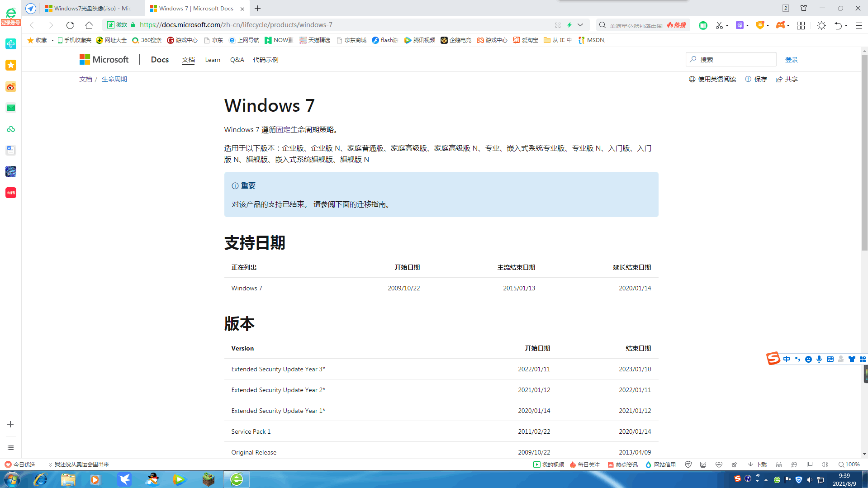Click the 保存 save button
The height and width of the screenshot is (488, 868).
756,79
